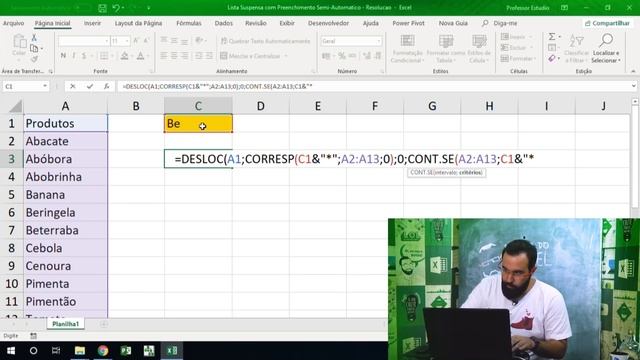Click the Fill down icon in Edição
The width and height of the screenshot is (640, 360).
click(552, 48)
